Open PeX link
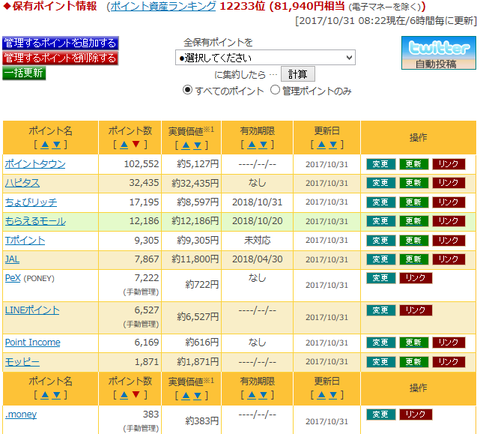Image resolution: width=480 pixels, height=434 pixels. tap(13, 278)
